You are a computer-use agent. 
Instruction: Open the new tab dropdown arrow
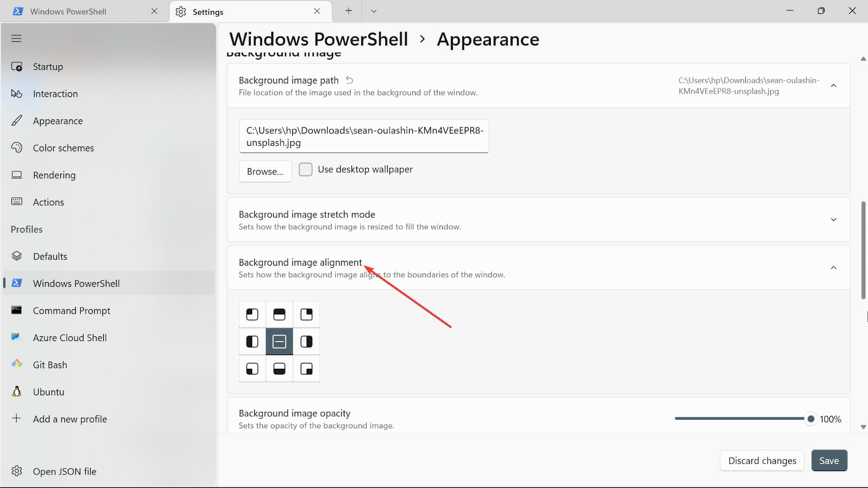click(374, 11)
